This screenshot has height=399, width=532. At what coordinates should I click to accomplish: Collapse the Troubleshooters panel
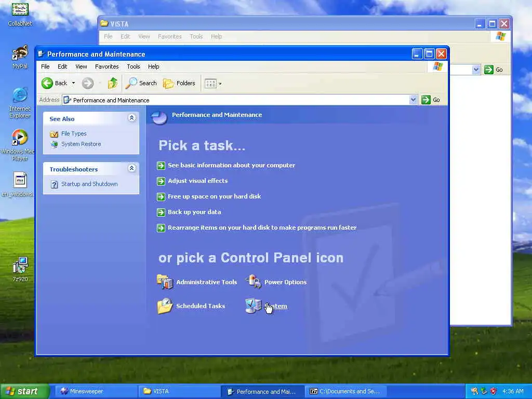132,168
